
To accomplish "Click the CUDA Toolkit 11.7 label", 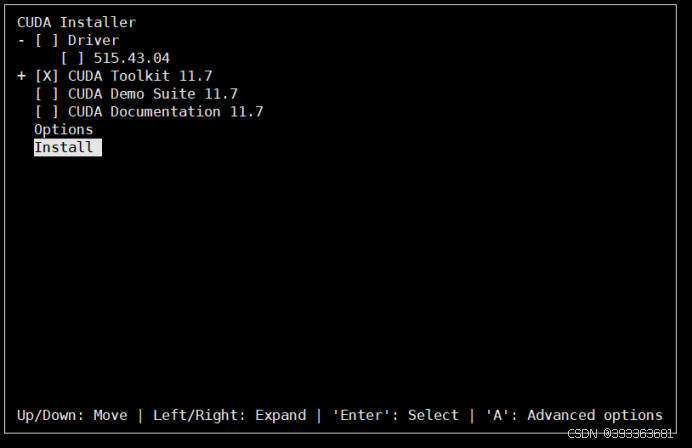I will tap(140, 76).
